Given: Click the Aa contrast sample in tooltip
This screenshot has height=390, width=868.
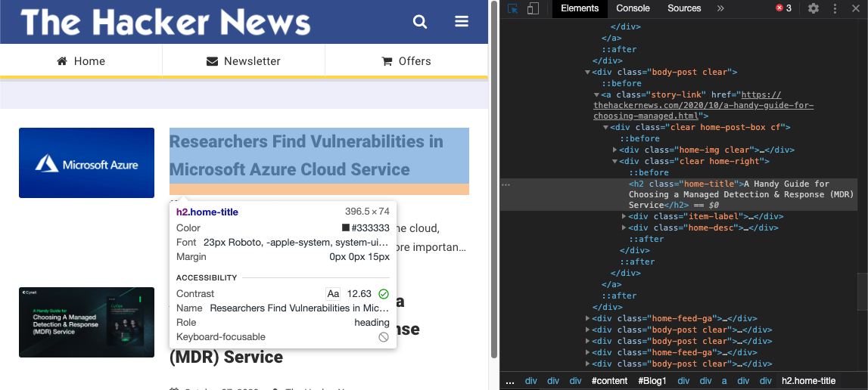Looking at the screenshot, I should 333,294.
